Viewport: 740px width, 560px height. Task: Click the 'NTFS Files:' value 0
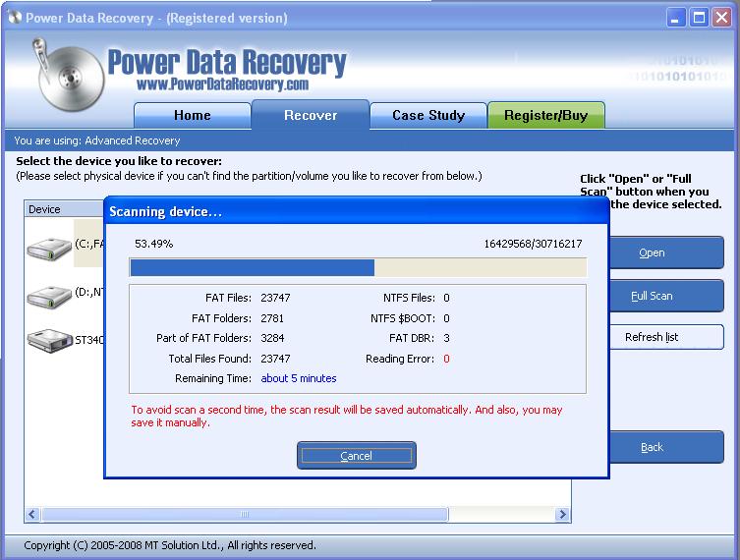[x=446, y=298]
